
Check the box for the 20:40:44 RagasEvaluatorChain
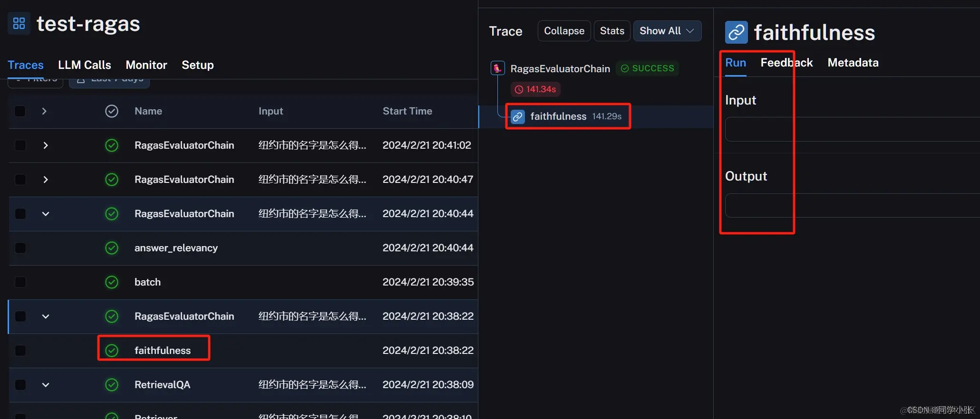coord(20,214)
